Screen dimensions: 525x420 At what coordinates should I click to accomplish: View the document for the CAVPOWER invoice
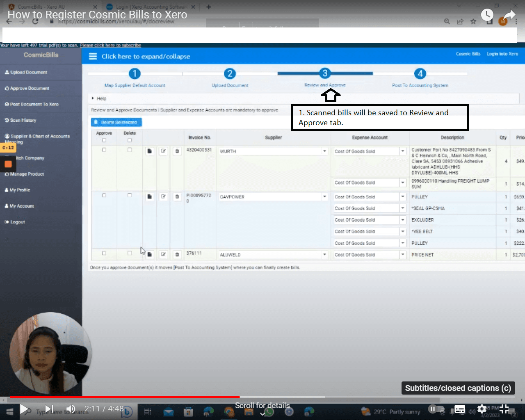pyautogui.click(x=150, y=196)
